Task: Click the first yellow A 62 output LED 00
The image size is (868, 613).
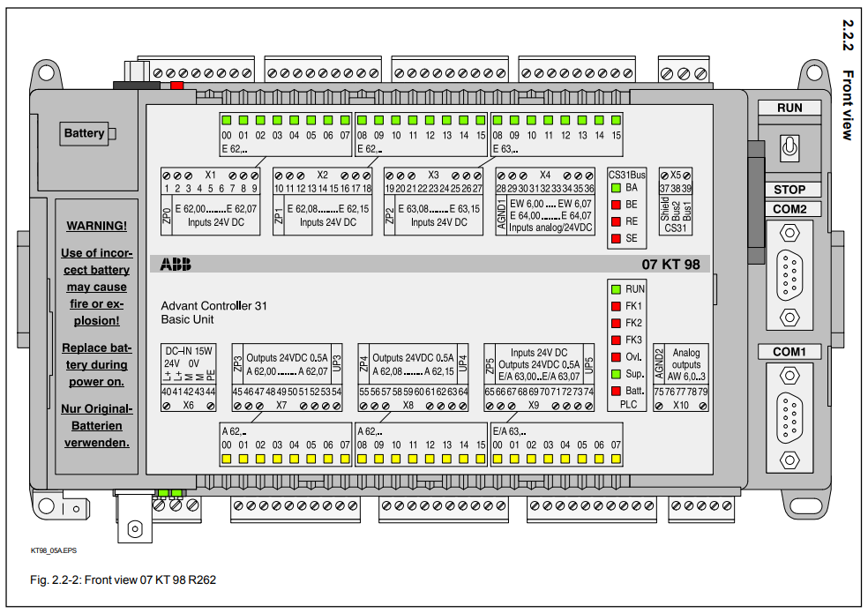Action: point(227,459)
